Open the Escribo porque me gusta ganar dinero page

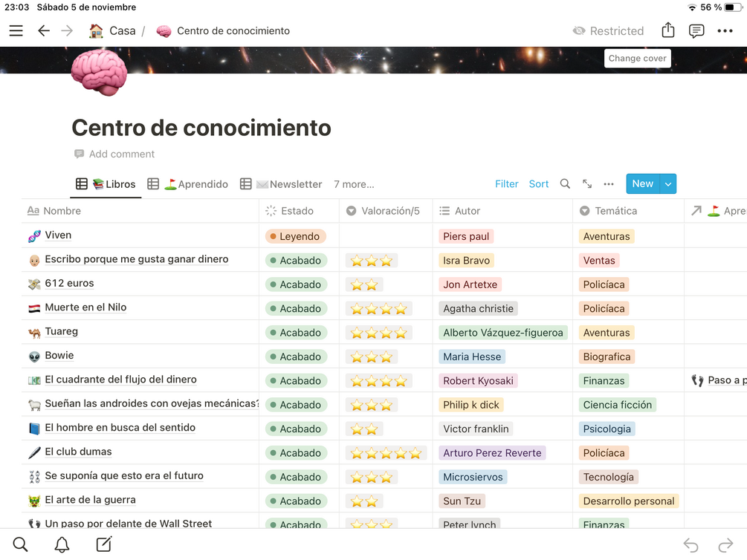click(x=137, y=259)
